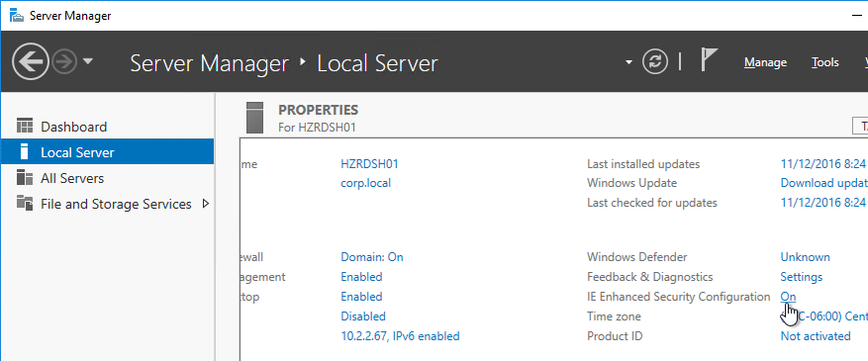Click the All Servers icon in sidebar
Image resolution: width=868 pixels, height=361 pixels.
(x=25, y=178)
